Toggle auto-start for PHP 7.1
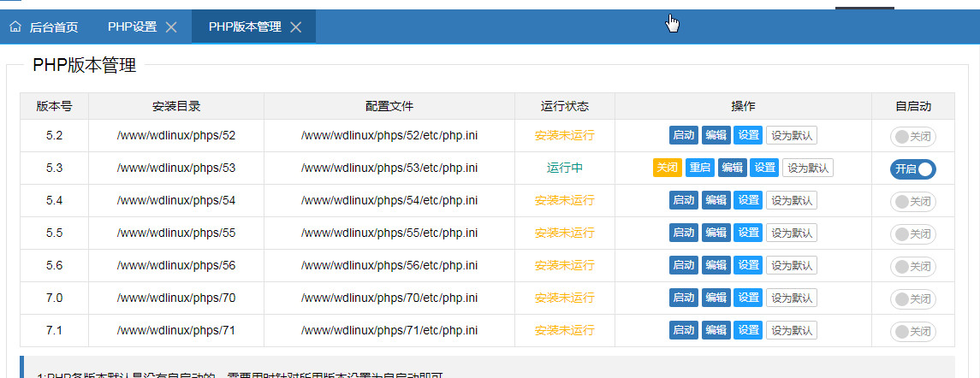 click(912, 331)
